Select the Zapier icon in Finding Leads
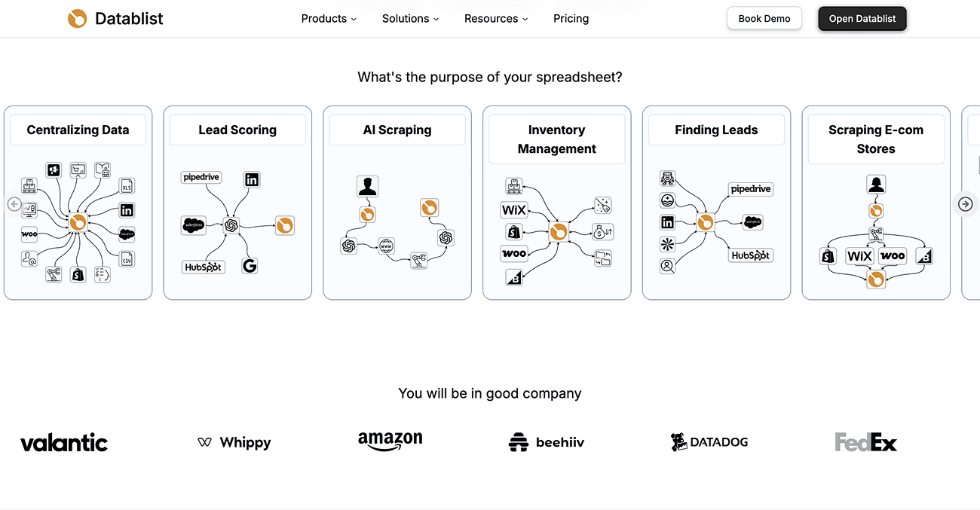980x510 pixels. click(667, 243)
